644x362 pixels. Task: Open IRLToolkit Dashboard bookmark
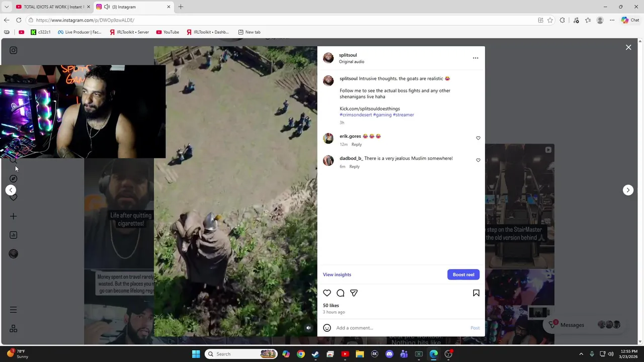207,32
